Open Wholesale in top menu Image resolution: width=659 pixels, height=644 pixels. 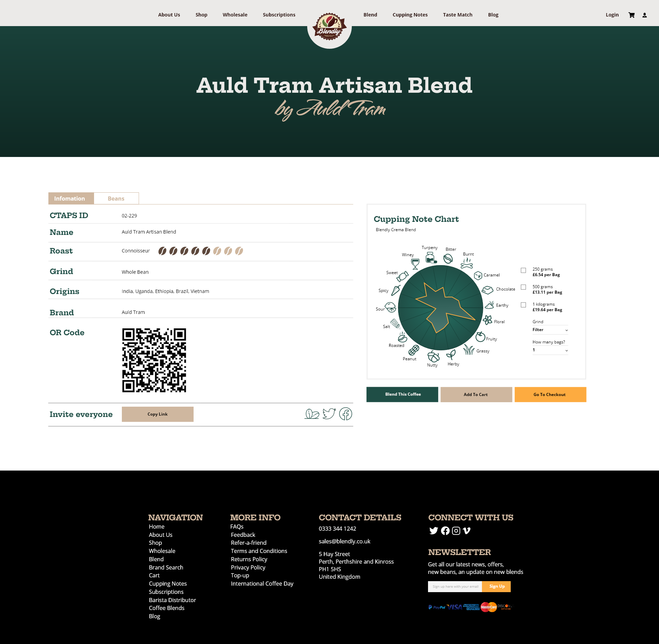point(235,15)
